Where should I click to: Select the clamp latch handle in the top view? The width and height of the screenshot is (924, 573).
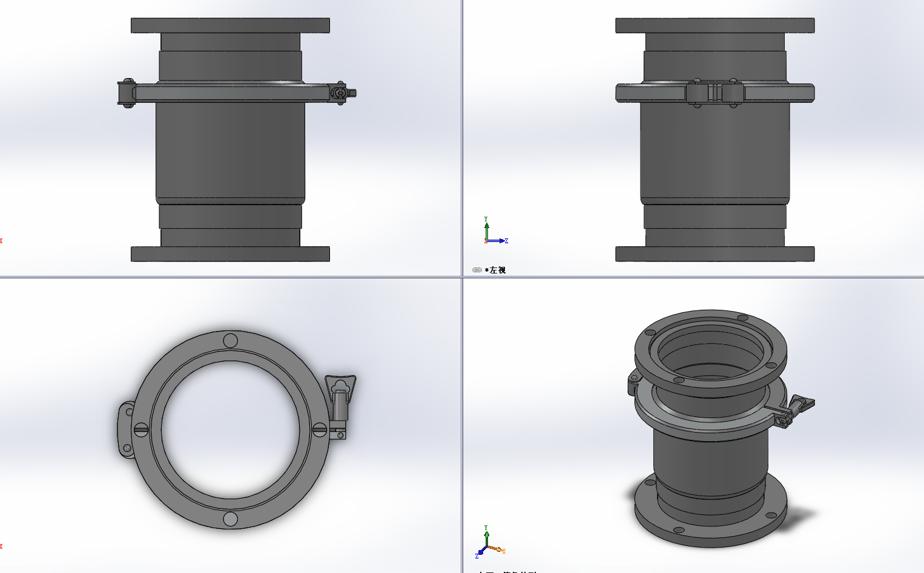point(340,399)
